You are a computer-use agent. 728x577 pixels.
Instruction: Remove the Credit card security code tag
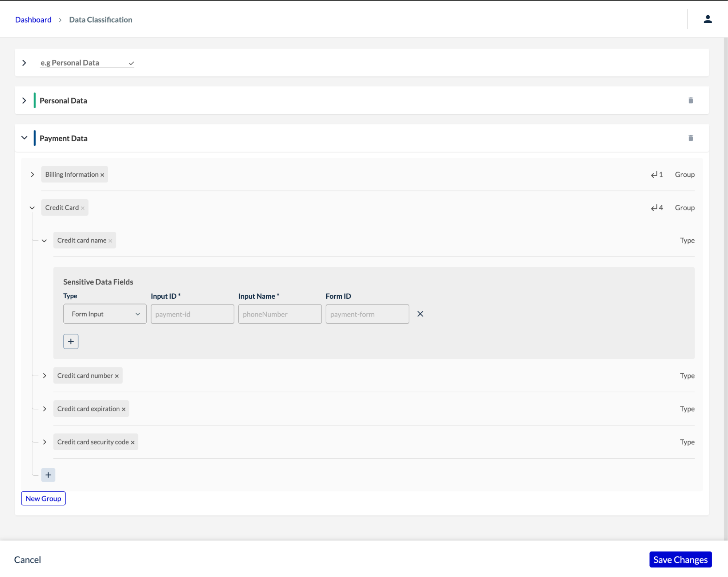tap(133, 442)
